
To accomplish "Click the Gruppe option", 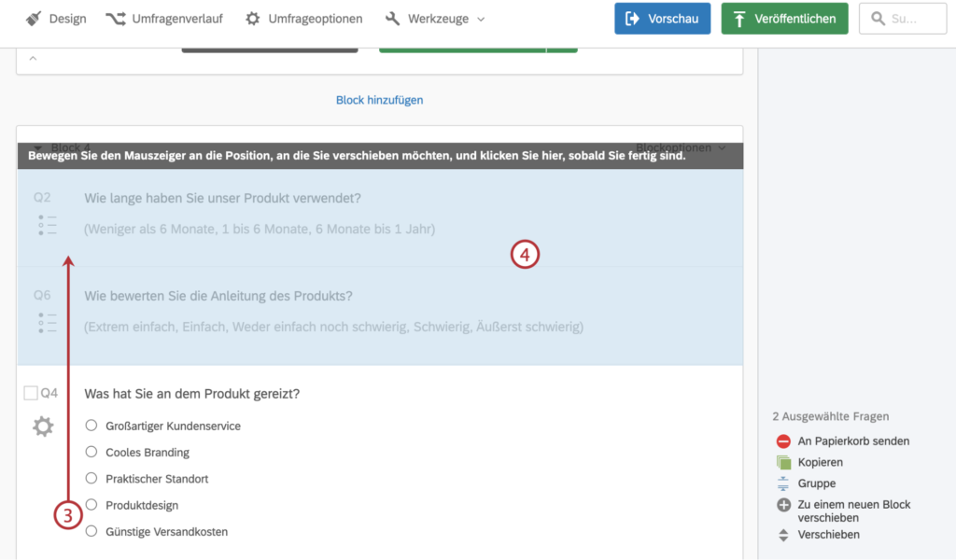I will coord(816,483).
